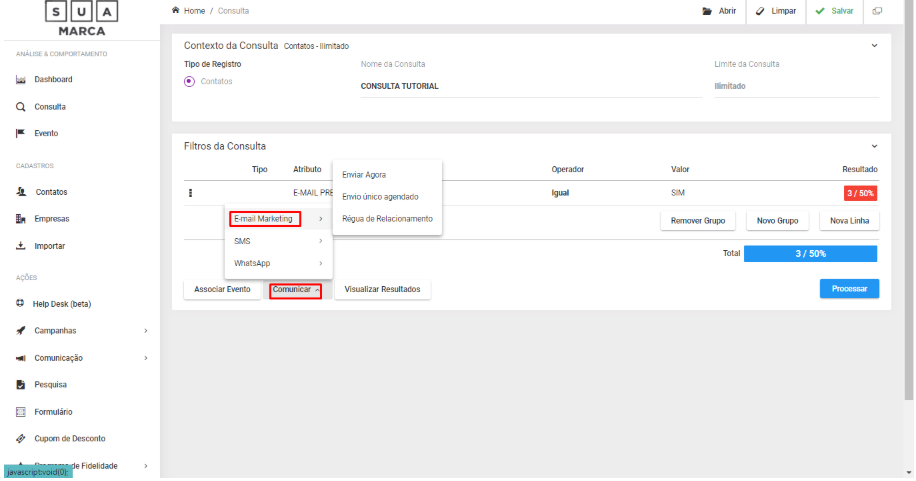Click the Cupom de Desconto tag icon

click(20, 439)
